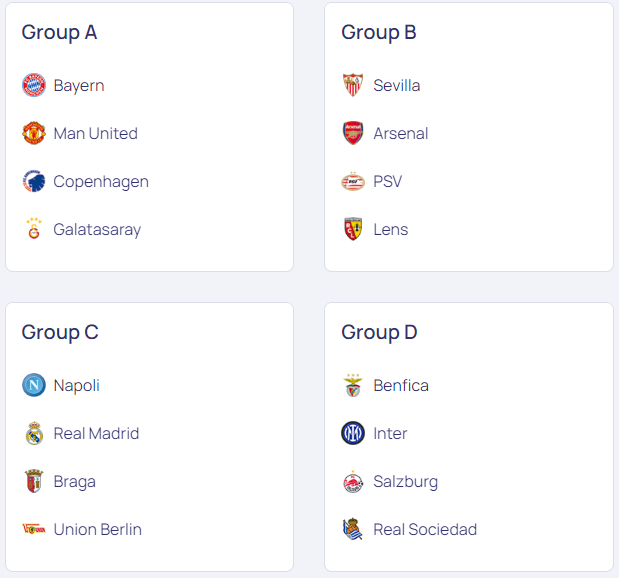Open the Galatasaray crest icon
This screenshot has width=619, height=578.
point(34,229)
